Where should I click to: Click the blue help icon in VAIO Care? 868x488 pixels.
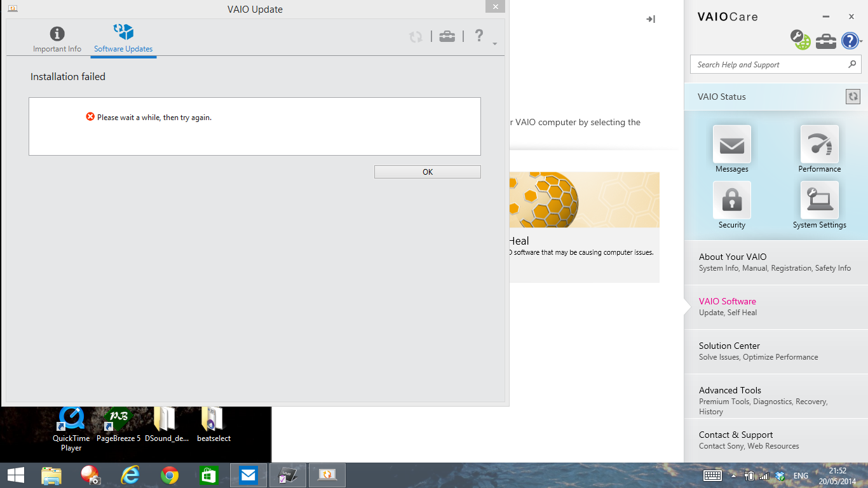[x=850, y=41]
